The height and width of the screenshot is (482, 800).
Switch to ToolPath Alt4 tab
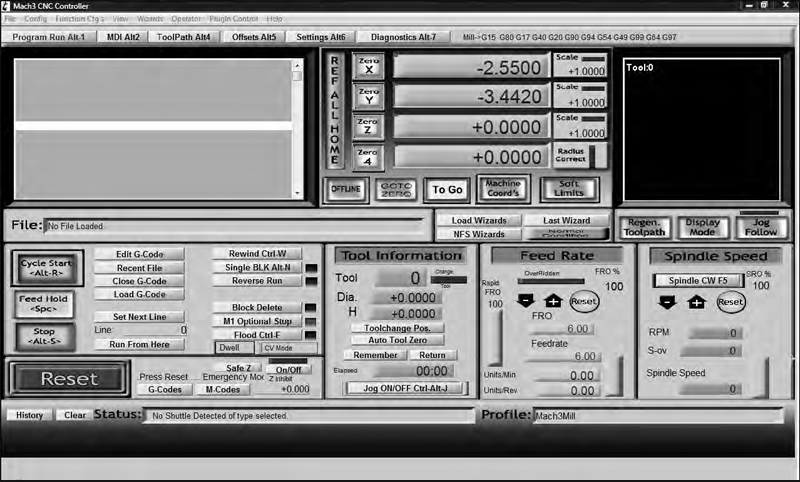pyautogui.click(x=184, y=37)
